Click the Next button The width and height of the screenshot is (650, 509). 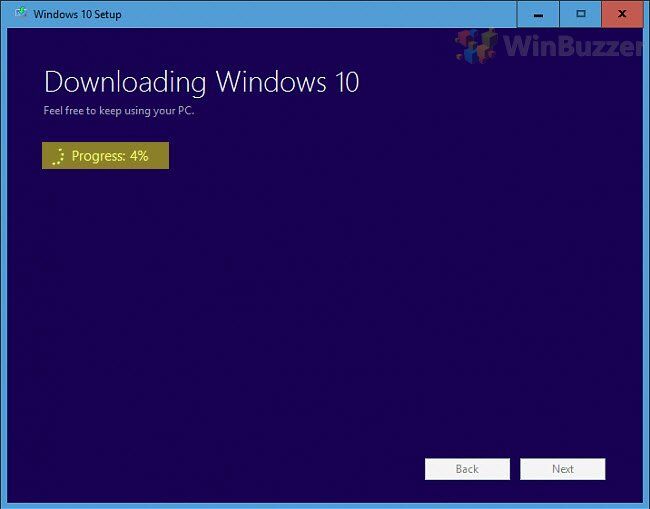563,469
